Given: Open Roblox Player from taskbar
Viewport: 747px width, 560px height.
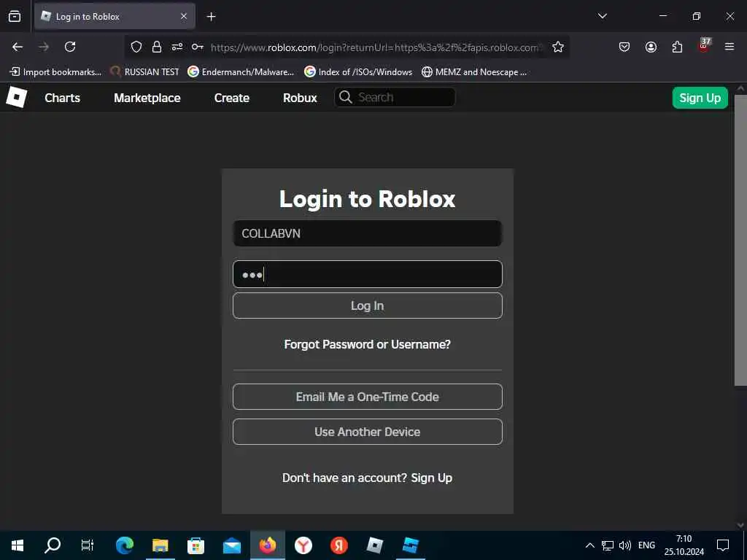Looking at the screenshot, I should tap(374, 545).
